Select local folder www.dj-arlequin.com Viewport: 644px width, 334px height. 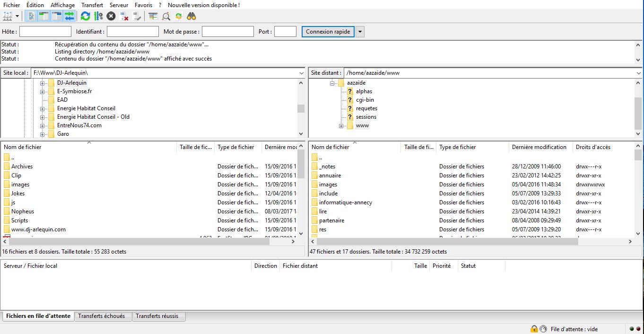coord(38,229)
